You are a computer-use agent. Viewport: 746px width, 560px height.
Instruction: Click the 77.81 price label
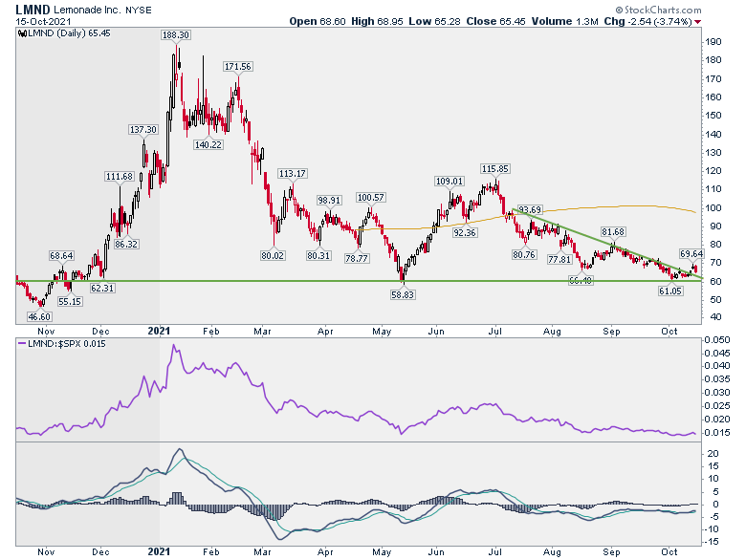pos(559,260)
